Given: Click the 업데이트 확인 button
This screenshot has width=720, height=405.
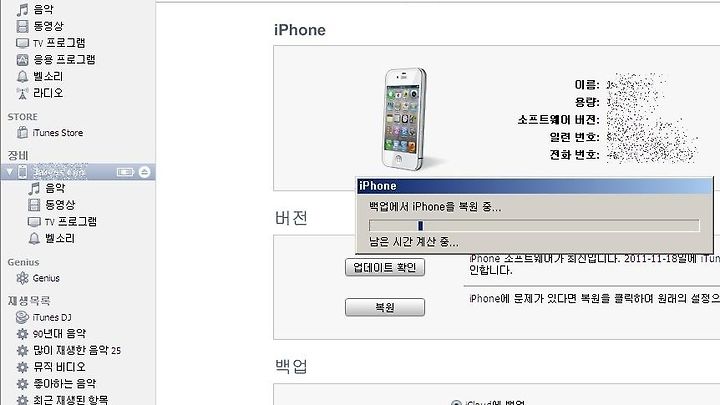Looking at the screenshot, I should click(385, 267).
